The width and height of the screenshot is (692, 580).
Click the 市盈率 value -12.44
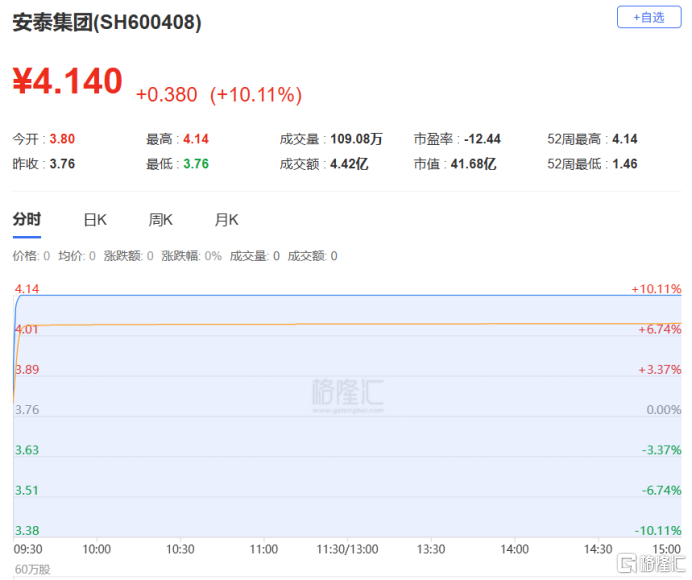pos(482,139)
